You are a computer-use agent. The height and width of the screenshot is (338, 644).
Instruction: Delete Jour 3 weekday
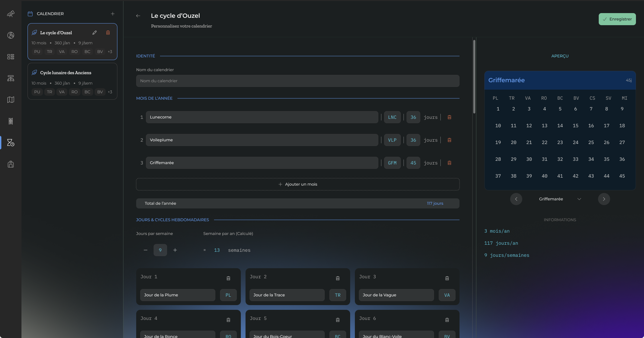coord(447,278)
